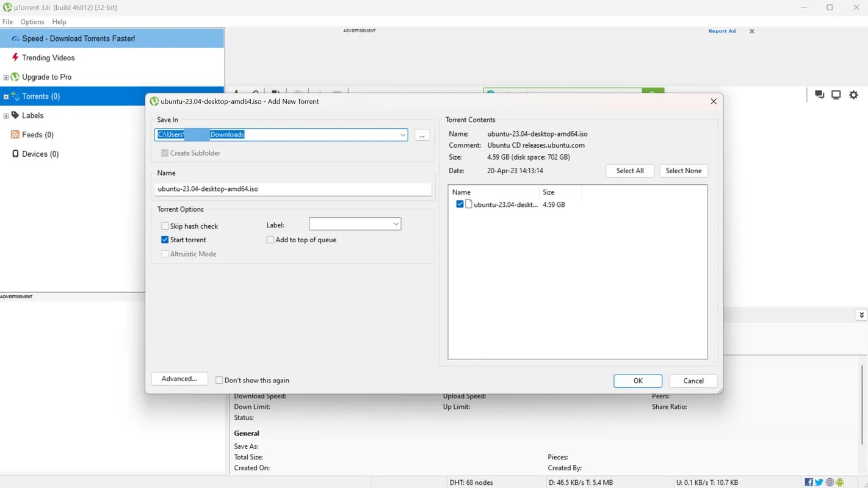Open Speed - Download Torrents Faster item
The image size is (868, 488).
112,38
